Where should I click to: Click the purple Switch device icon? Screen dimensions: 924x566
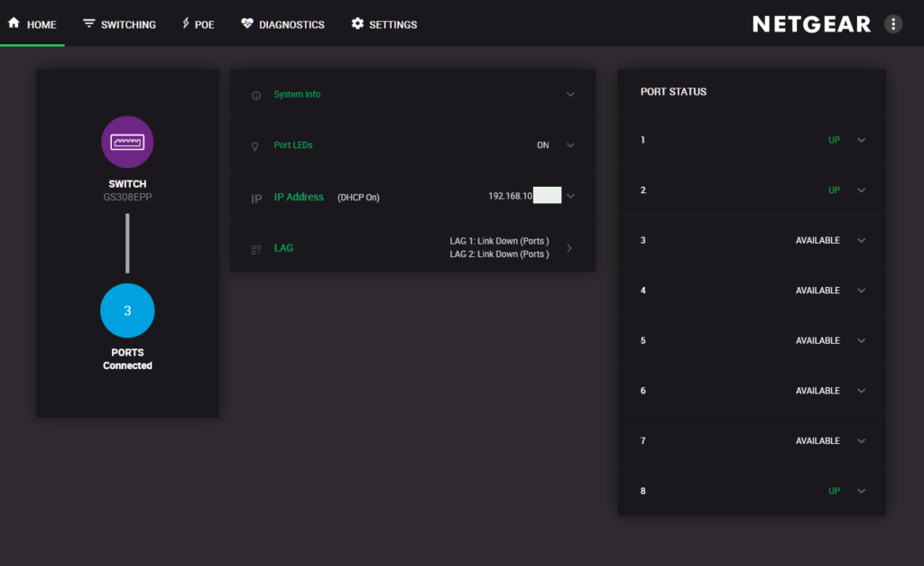coord(127,142)
